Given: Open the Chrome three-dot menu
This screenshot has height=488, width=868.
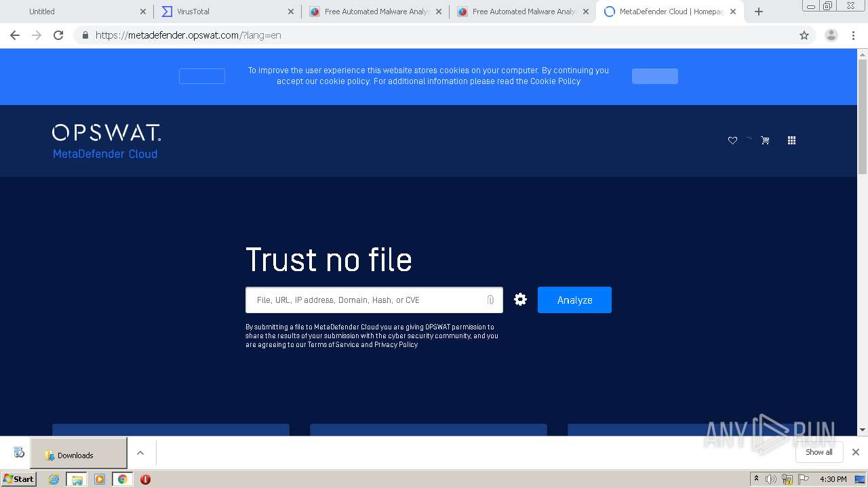Looking at the screenshot, I should pos(853,35).
